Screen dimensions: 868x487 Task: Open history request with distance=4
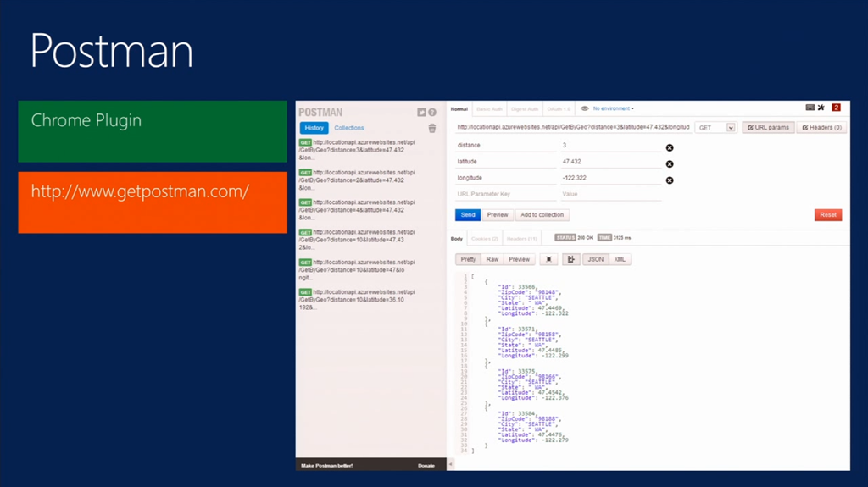point(357,210)
